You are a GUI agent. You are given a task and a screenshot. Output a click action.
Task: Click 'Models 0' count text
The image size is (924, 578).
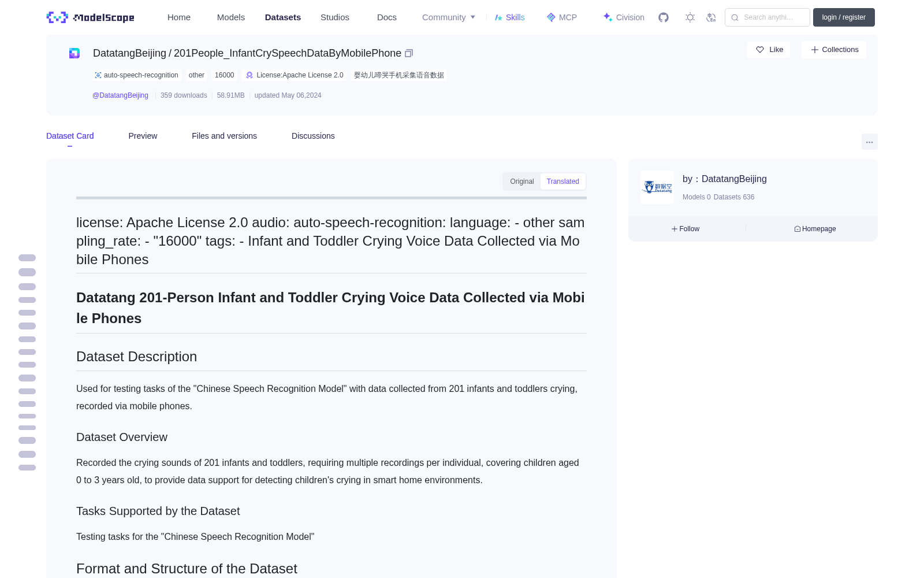pyautogui.click(x=696, y=197)
